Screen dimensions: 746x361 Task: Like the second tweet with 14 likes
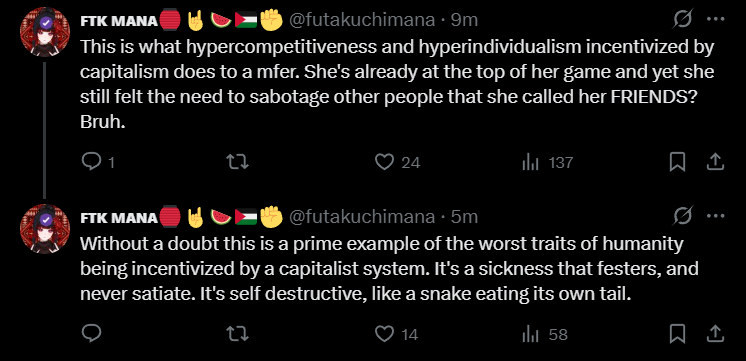pos(396,334)
